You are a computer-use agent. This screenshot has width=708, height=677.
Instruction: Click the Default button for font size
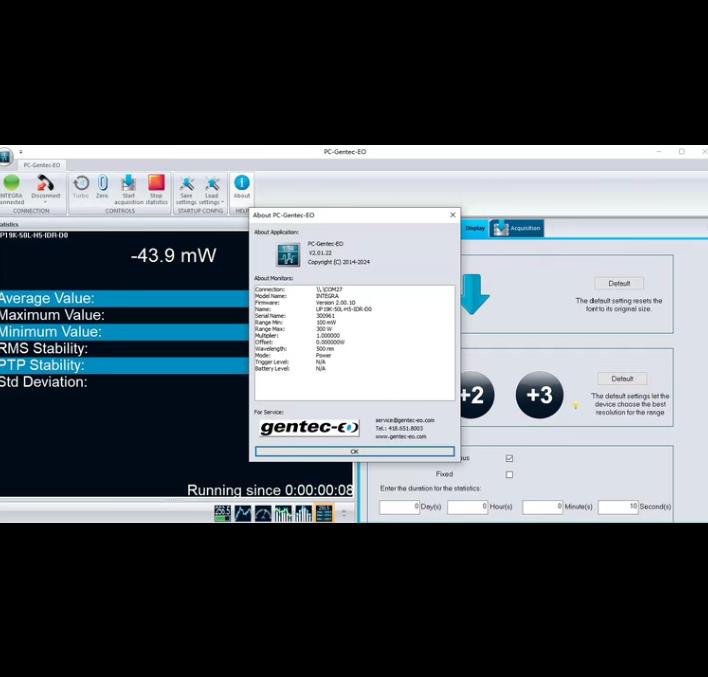pos(619,284)
